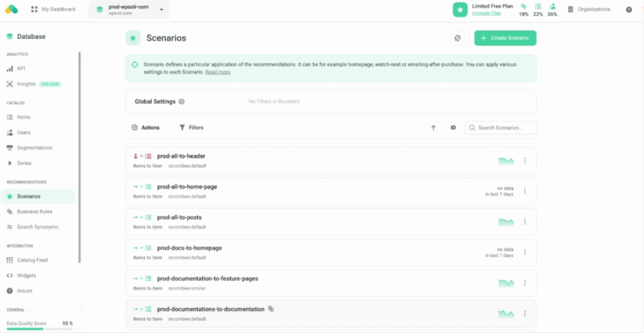Click the prod-all-to-header usage chart
Viewport: 644px width, 333px height.
click(x=506, y=161)
